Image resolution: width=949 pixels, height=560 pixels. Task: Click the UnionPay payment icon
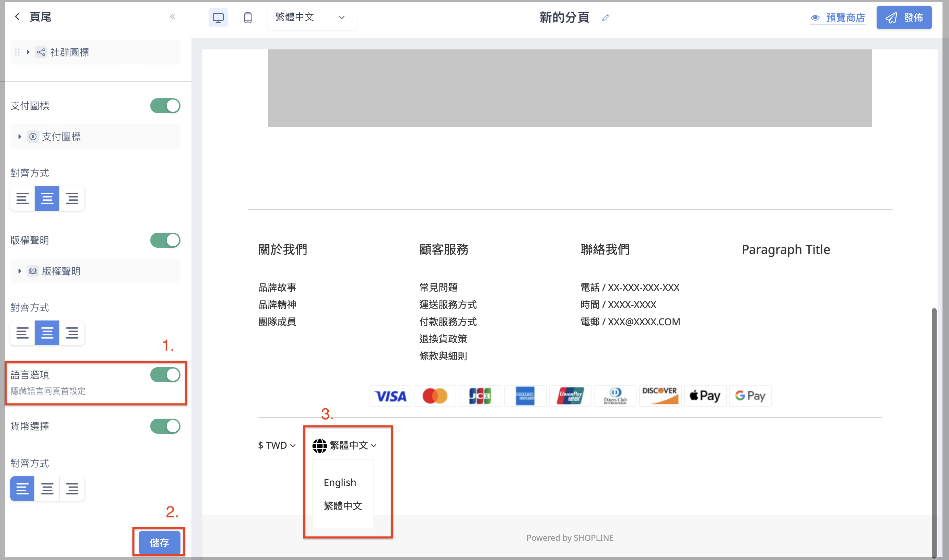570,396
